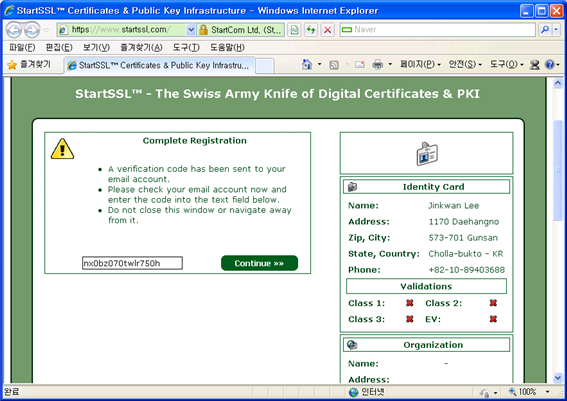
Task: Click the Read mail envelope icon
Action: (359, 65)
